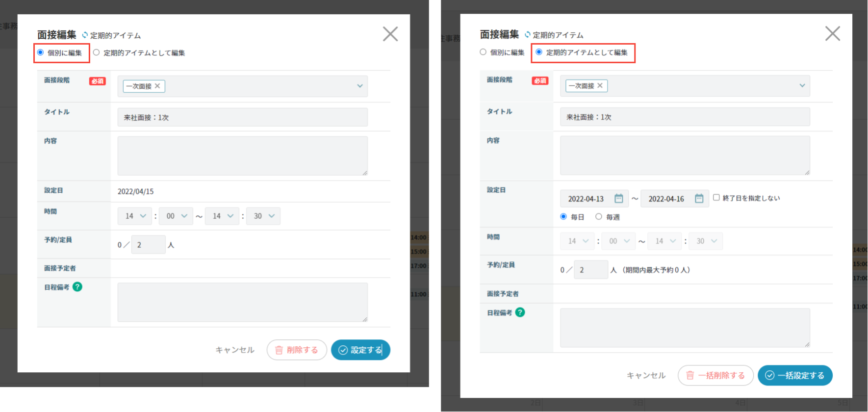Click help icon next to 日程備考 in right dialog

pyautogui.click(x=520, y=312)
